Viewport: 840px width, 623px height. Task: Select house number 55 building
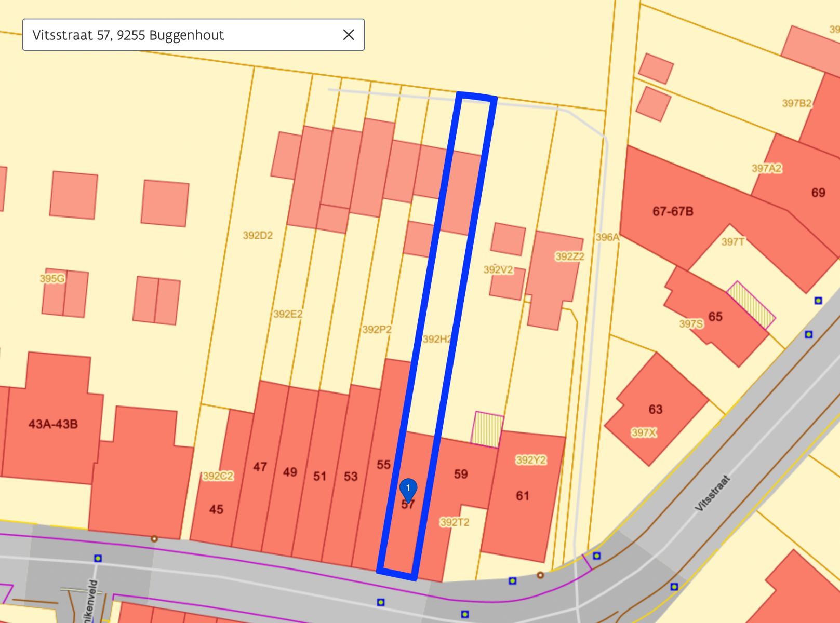[383, 465]
